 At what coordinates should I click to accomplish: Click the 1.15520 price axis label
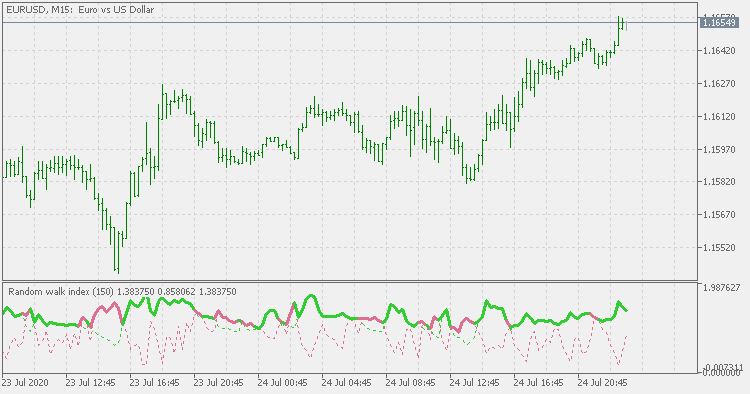(x=719, y=248)
